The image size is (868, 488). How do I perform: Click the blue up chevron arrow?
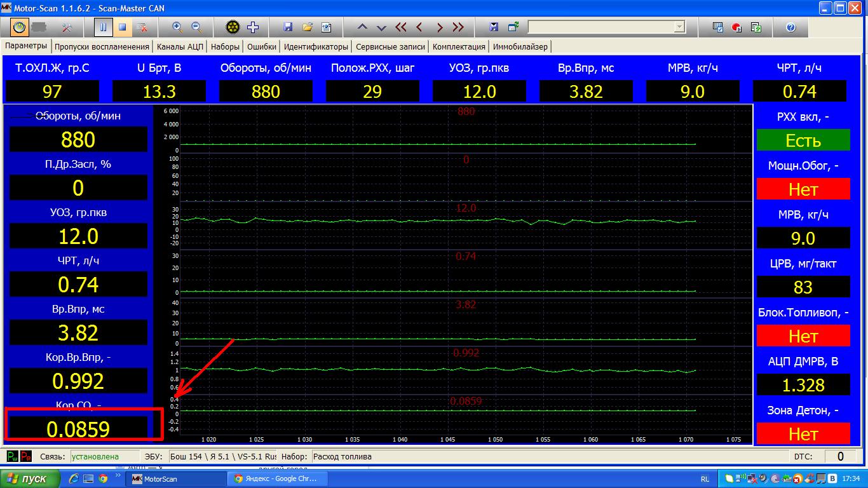tap(363, 27)
